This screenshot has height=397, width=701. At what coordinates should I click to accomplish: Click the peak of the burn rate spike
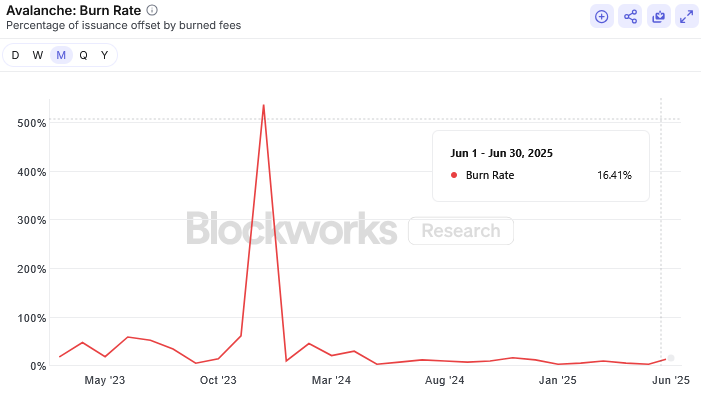[x=264, y=106]
